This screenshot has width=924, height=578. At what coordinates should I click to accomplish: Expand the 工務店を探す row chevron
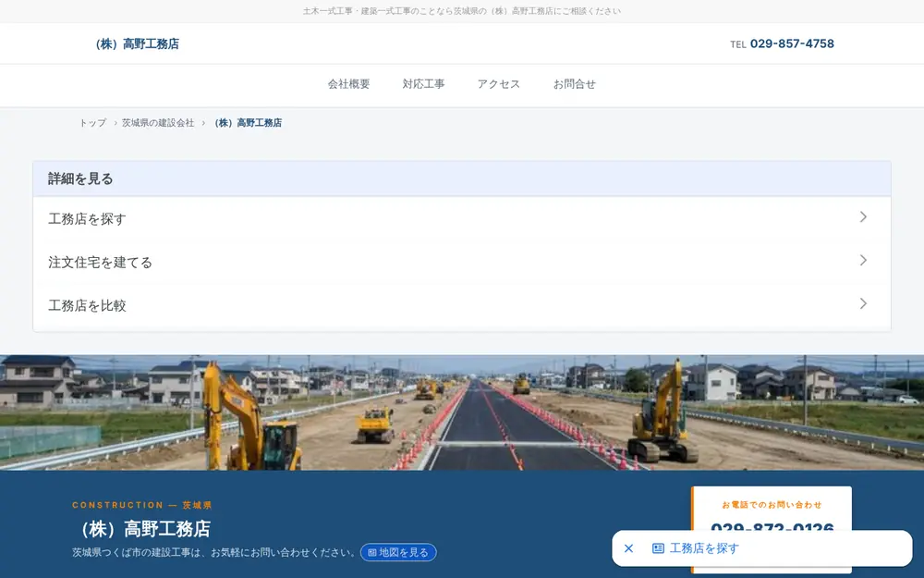click(863, 217)
